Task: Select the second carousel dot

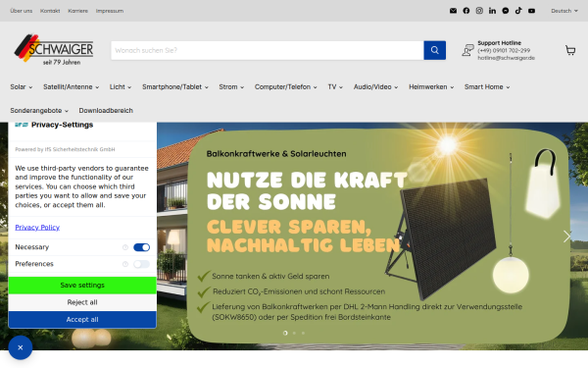Action: tap(294, 333)
